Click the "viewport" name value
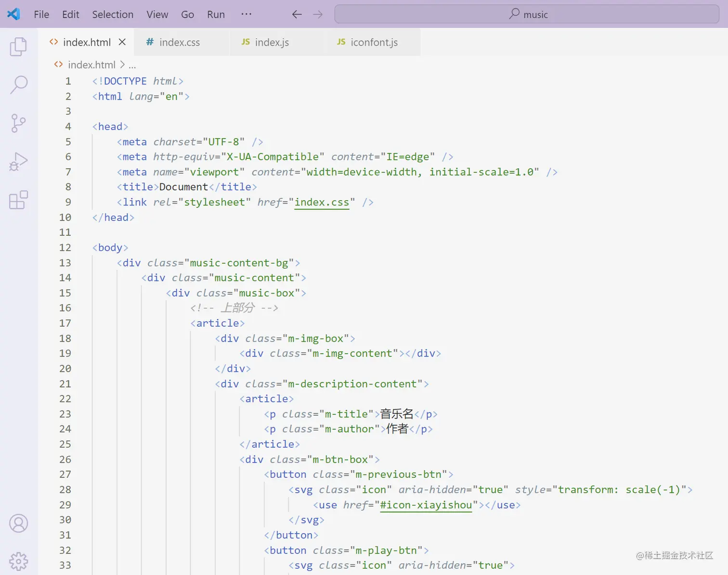 pyautogui.click(x=214, y=172)
